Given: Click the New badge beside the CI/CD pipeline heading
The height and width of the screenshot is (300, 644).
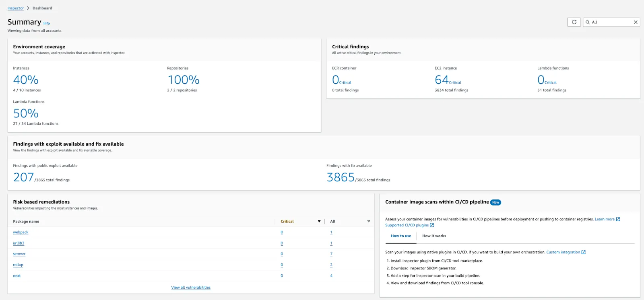Looking at the screenshot, I should (495, 202).
